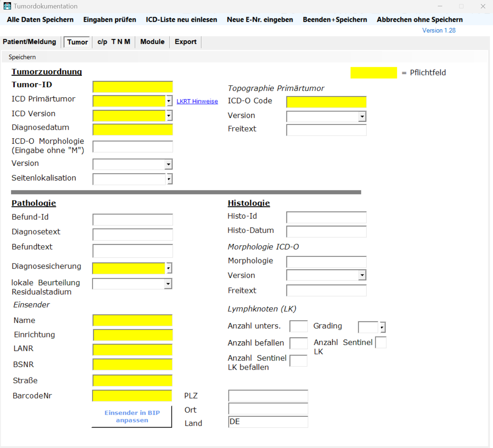Select the Land field containing DE
This screenshot has width=493, height=448.
[x=268, y=422]
